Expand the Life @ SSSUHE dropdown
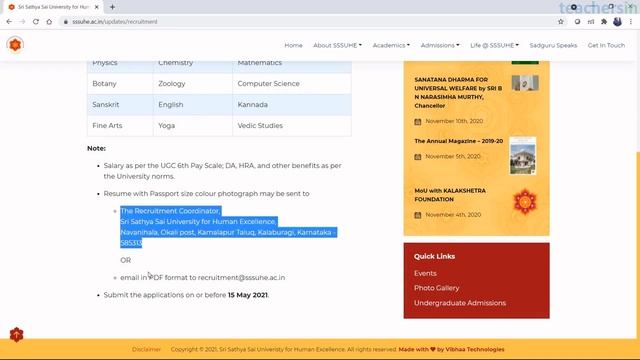640x360 pixels. [494, 45]
